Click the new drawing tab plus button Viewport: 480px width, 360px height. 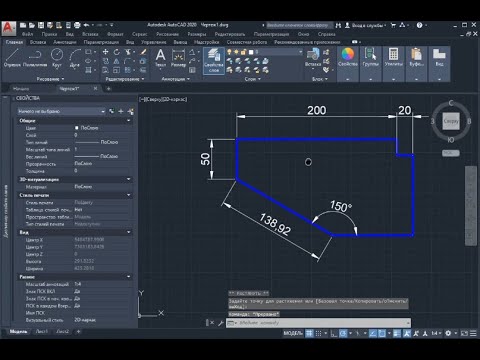pyautogui.click(x=108, y=89)
